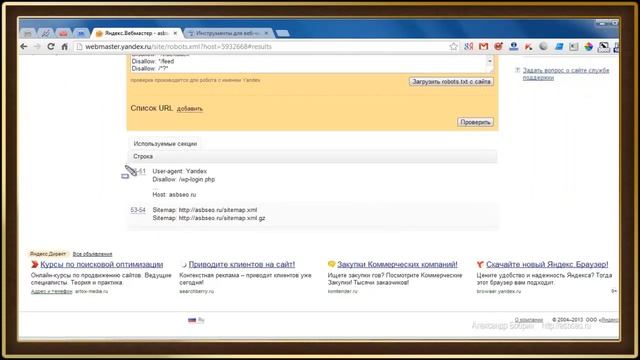The width and height of the screenshot is (640, 360).
Task: Close the Яндекс.Вебмастер tab
Action: (175, 33)
